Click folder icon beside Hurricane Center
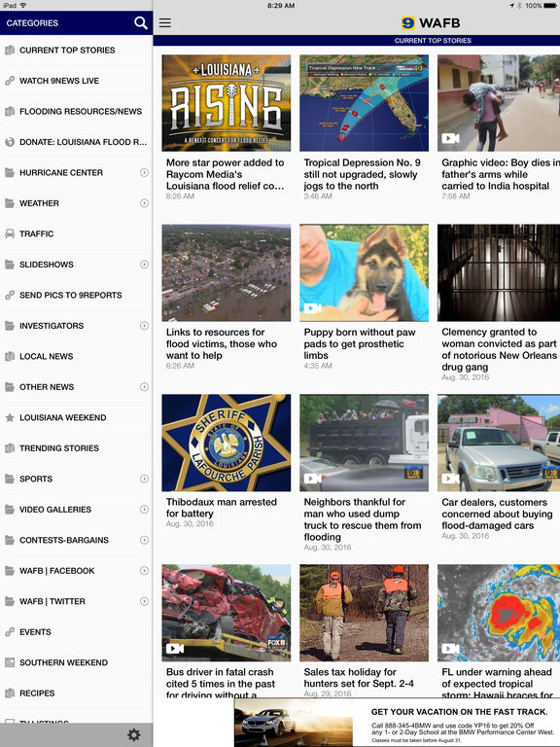Image resolution: width=560 pixels, height=747 pixels. [x=10, y=172]
